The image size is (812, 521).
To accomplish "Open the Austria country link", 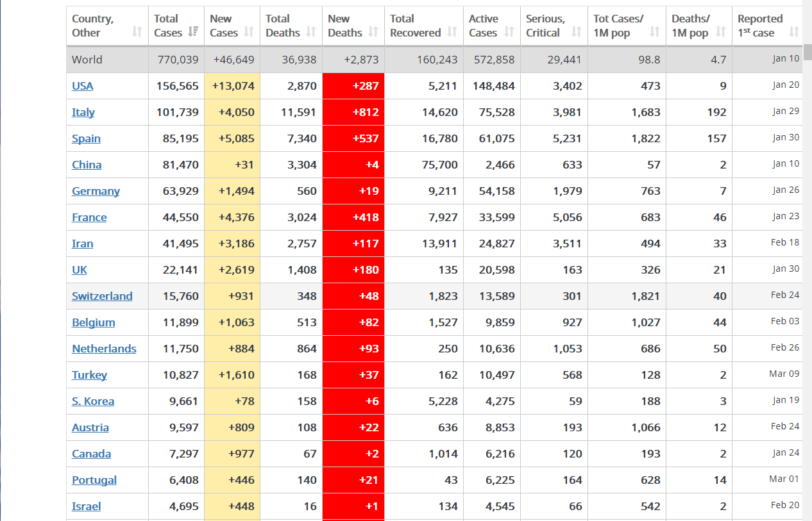I will pyautogui.click(x=90, y=427).
